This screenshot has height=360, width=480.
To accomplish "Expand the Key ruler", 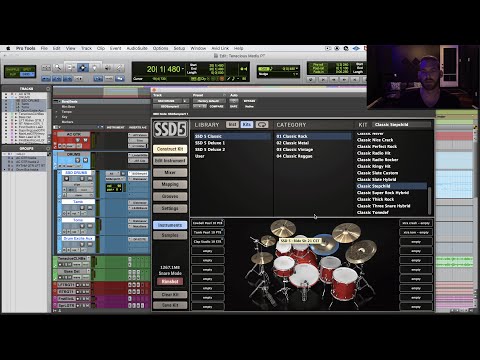I will [57, 117].
